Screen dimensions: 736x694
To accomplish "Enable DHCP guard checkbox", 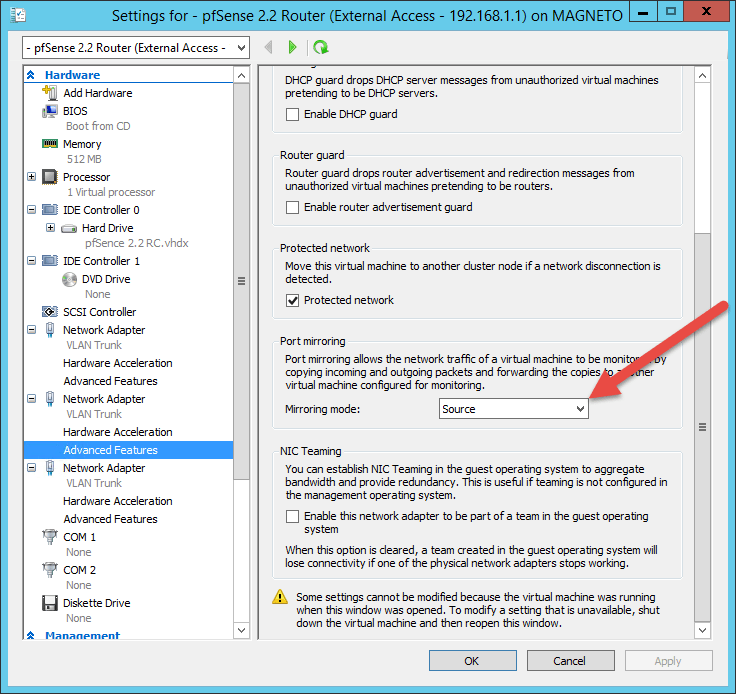I will tap(292, 114).
